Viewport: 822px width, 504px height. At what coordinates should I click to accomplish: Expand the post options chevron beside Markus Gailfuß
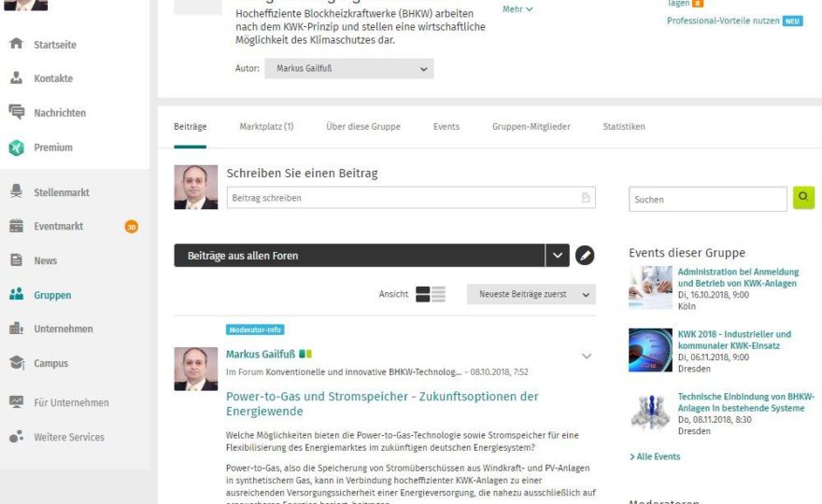(x=587, y=357)
